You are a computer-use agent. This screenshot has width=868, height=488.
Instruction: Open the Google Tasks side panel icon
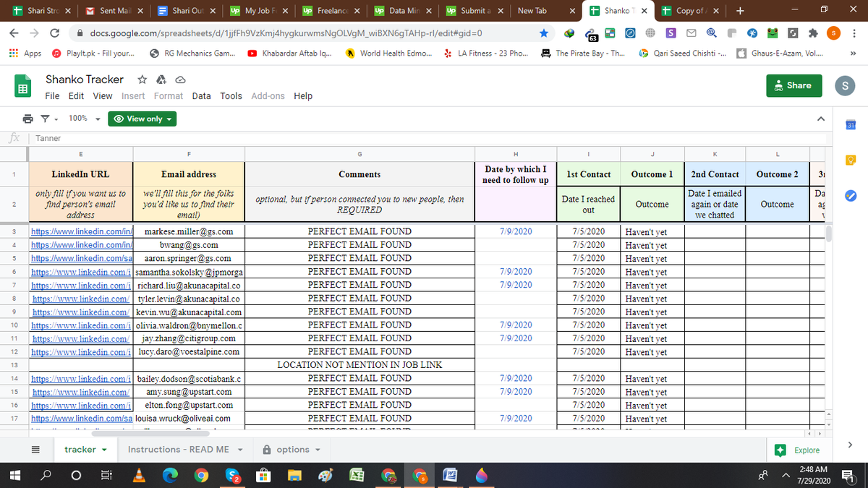851,195
